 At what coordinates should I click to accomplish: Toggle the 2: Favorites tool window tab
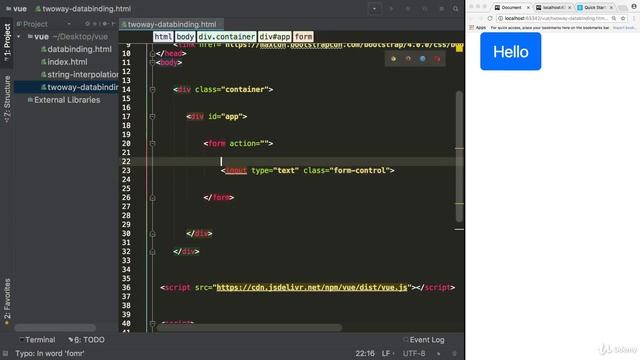(x=7, y=302)
